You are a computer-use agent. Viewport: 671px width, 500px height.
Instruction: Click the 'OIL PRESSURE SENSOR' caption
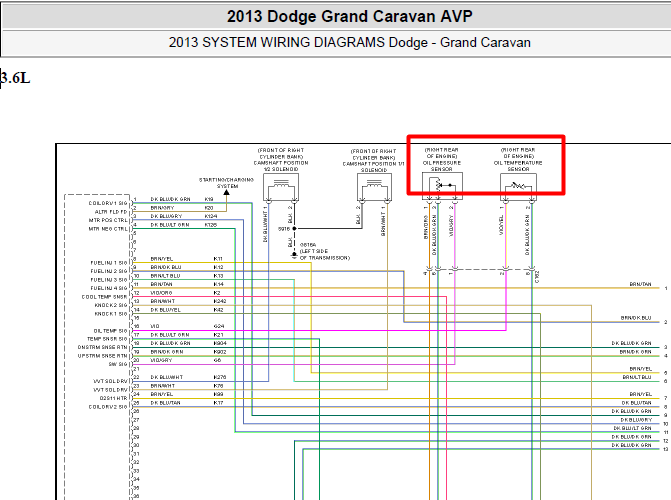click(x=442, y=166)
